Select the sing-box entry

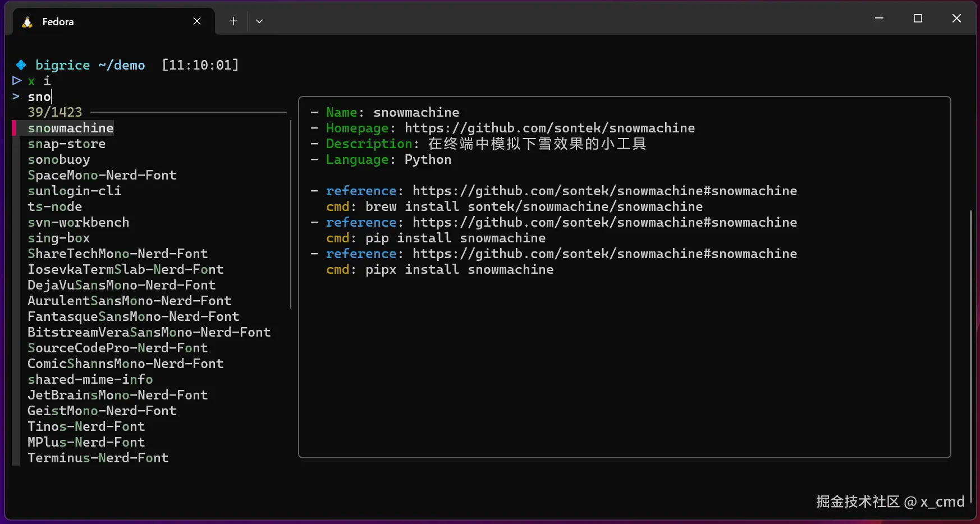click(59, 238)
